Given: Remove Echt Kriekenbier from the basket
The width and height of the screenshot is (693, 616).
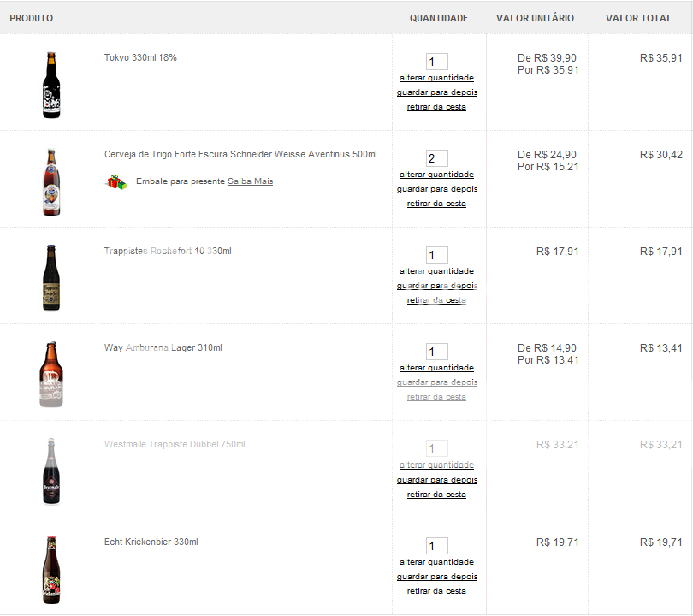Looking at the screenshot, I should pos(436,591).
